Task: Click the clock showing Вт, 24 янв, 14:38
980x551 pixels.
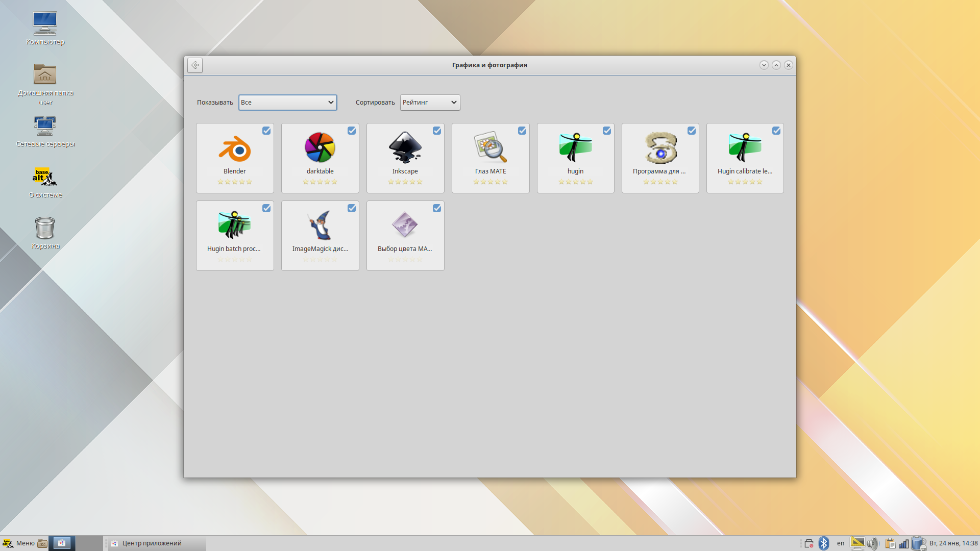Action: (x=953, y=543)
